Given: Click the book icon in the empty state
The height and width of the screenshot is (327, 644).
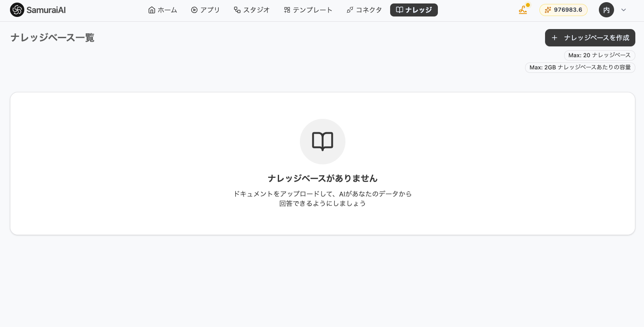Looking at the screenshot, I should click(322, 141).
